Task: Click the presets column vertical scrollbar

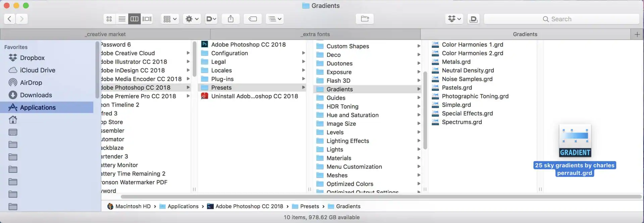Action: (x=425, y=110)
